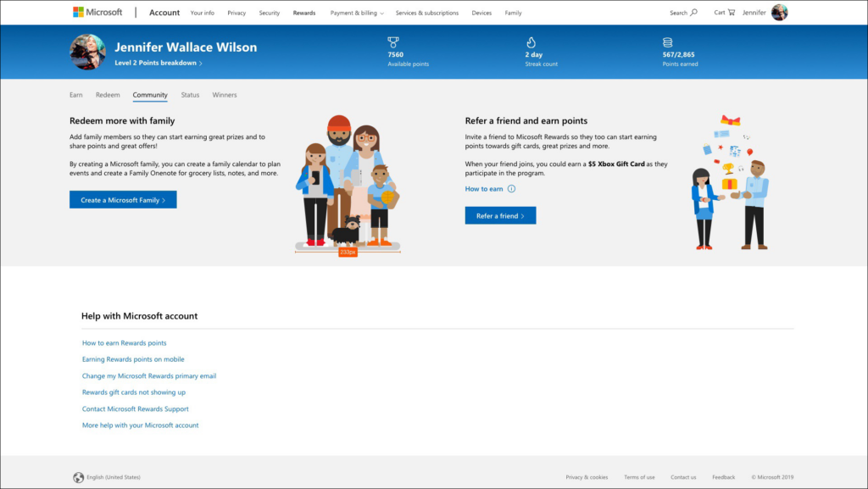
Task: Select the Community tab
Action: click(x=150, y=95)
